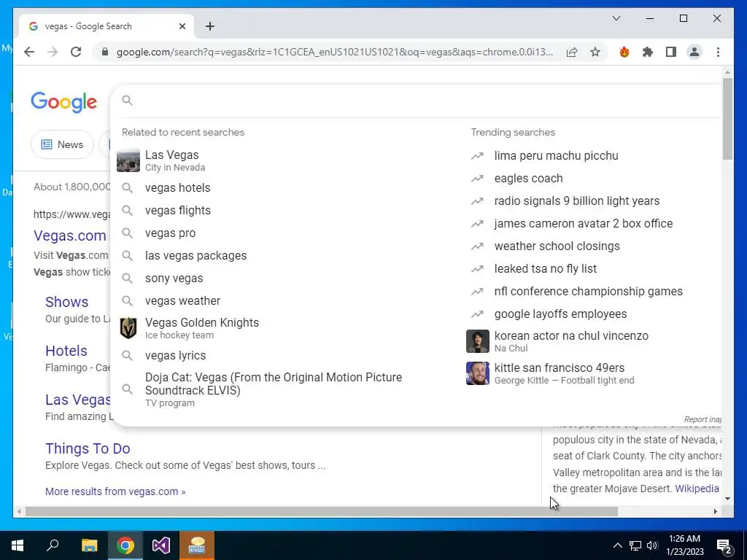This screenshot has height=560, width=747.
Task: Show hidden system tray icons
Action: [x=617, y=545]
